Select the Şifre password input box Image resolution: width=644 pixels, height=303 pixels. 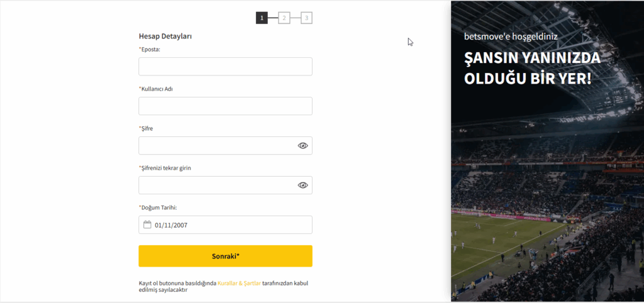click(217, 146)
